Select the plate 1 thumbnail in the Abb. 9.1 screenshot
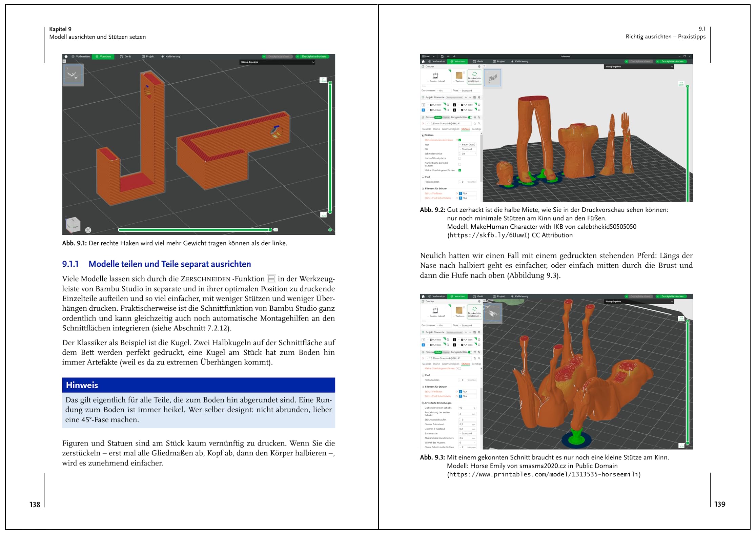 (x=73, y=75)
